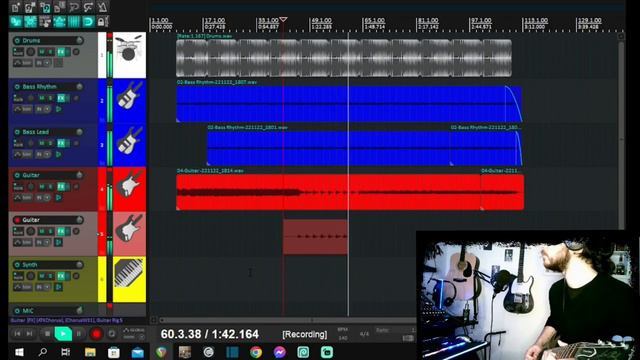The width and height of the screenshot is (640, 360).
Task: Open Google Chrome from the taskbar
Action: [256, 352]
